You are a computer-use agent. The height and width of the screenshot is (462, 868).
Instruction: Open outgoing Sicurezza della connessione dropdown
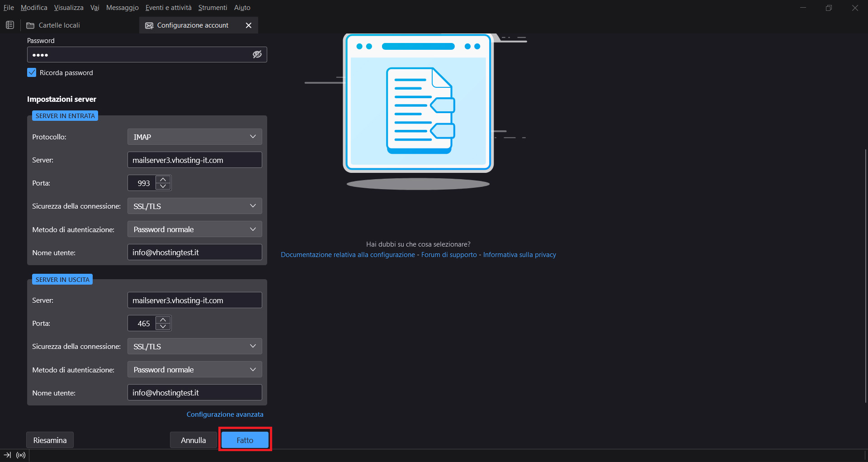click(x=194, y=346)
